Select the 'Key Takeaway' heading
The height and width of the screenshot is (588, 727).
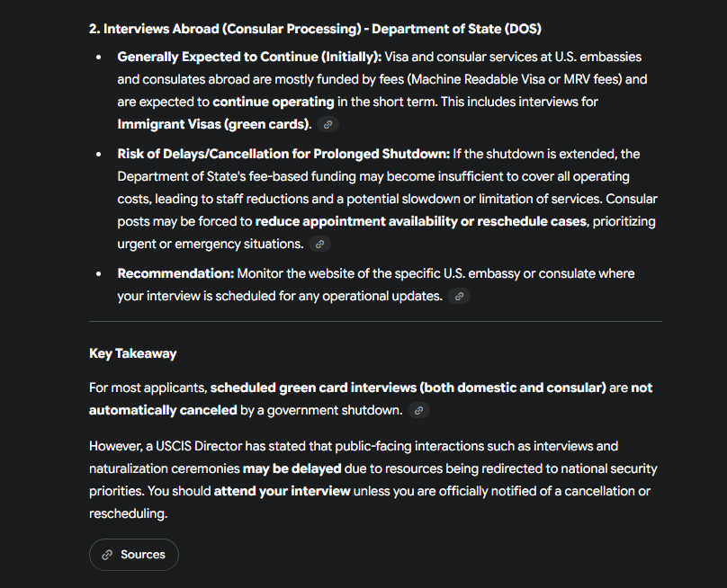pos(133,353)
